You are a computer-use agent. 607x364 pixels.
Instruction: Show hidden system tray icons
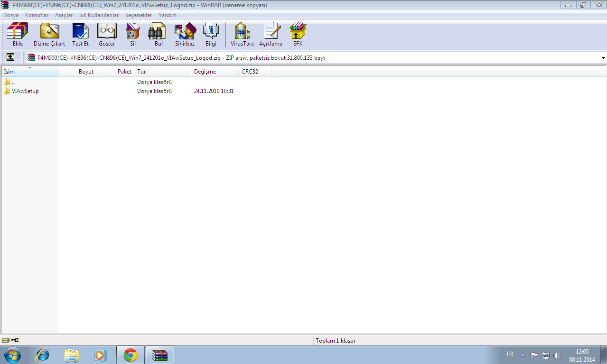point(523,355)
